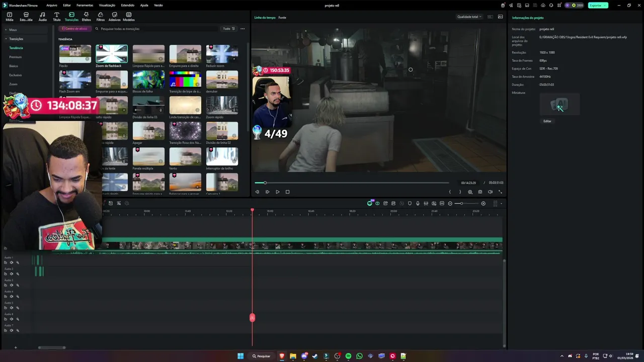The width and height of the screenshot is (644, 362).
Task: Switch to the Fonte preview tab
Action: click(282, 18)
